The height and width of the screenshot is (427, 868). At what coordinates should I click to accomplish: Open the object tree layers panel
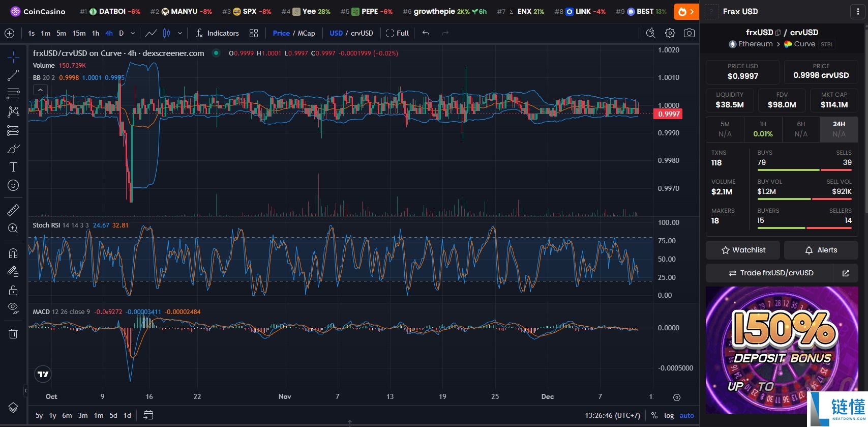pos(13,408)
